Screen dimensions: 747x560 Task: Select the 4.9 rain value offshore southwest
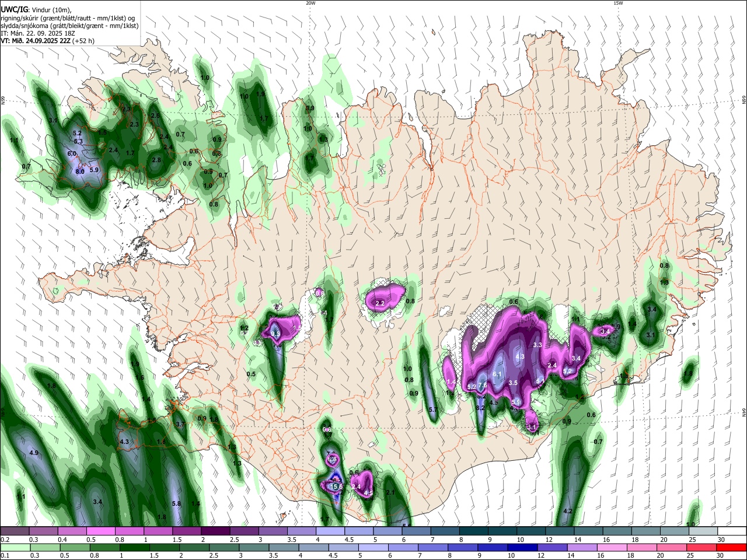click(34, 453)
